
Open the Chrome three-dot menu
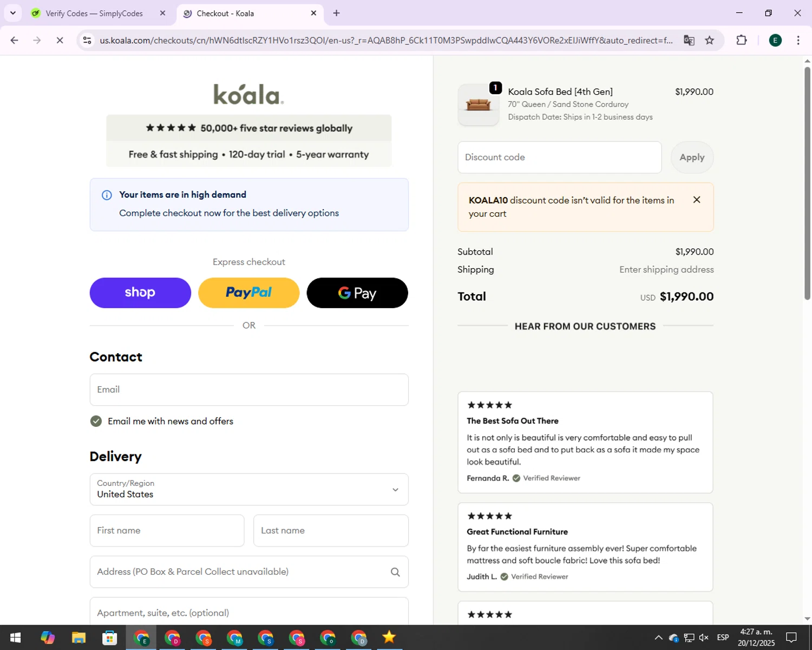[798, 40]
